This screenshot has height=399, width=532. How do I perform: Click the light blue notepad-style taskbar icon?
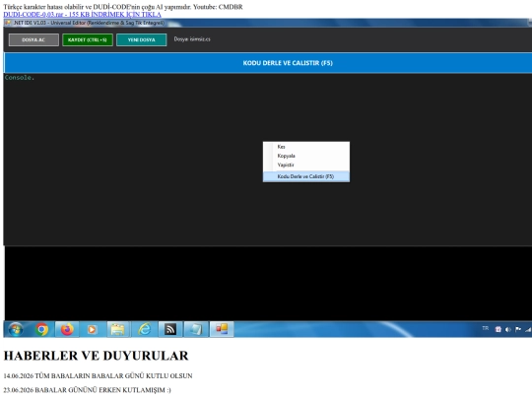point(196,329)
